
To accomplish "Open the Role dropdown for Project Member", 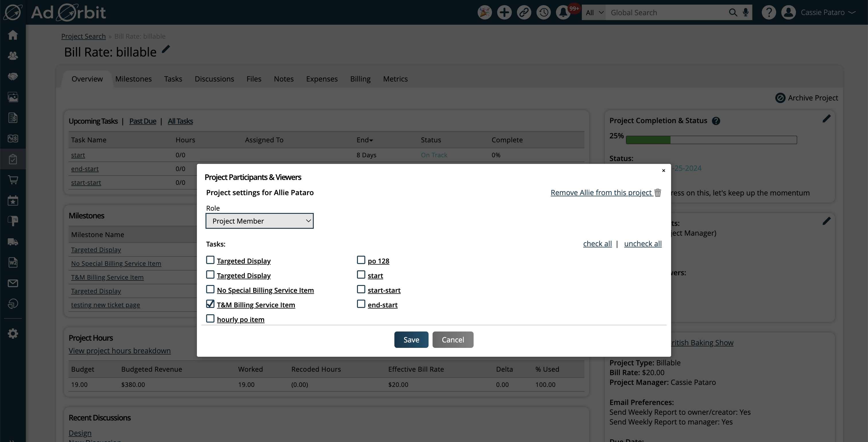I will [x=259, y=221].
